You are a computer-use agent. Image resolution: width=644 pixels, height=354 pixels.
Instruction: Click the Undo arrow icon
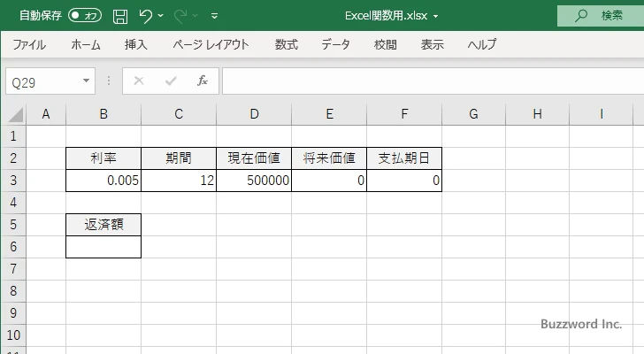coord(145,16)
